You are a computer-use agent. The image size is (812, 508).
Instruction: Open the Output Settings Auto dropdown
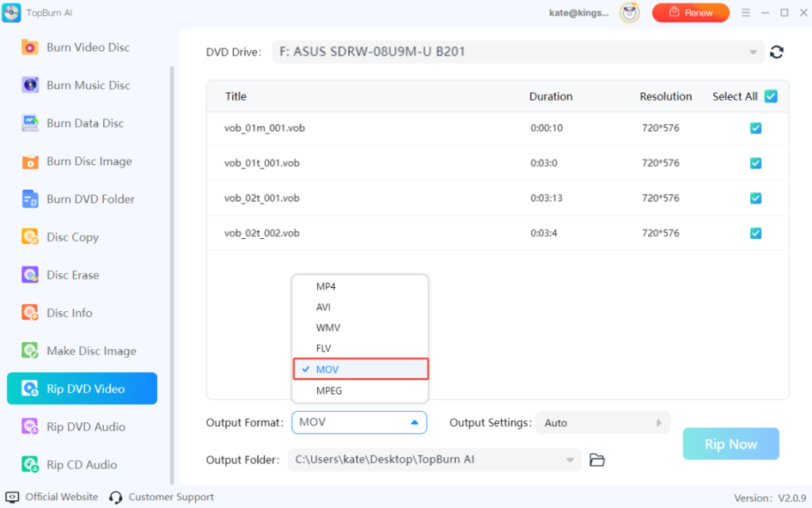(x=603, y=423)
